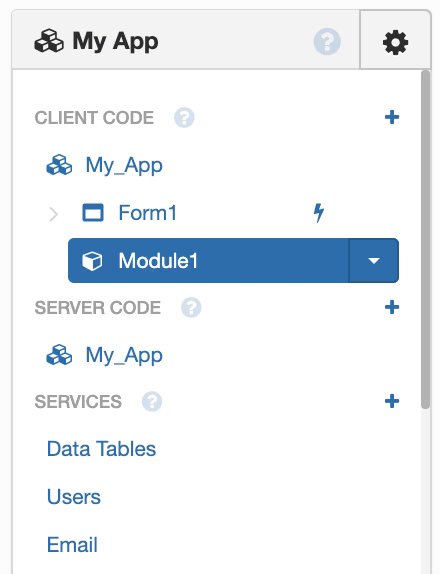Click the Form1 startup lightning bolt icon

[x=319, y=213]
